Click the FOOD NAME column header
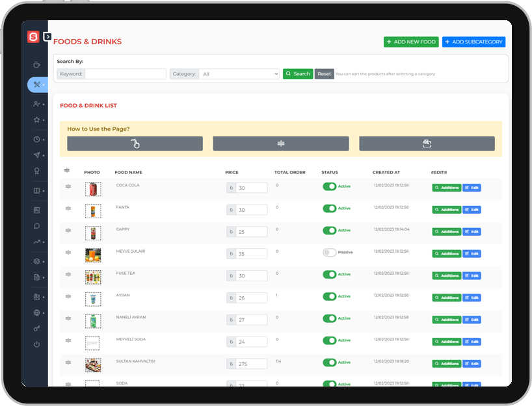 (x=128, y=173)
